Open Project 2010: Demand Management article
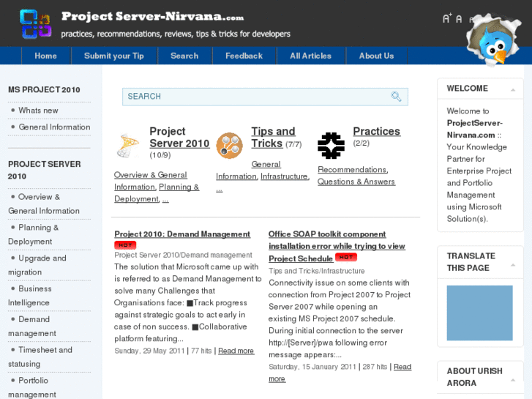This screenshot has width=532, height=399. 182,234
